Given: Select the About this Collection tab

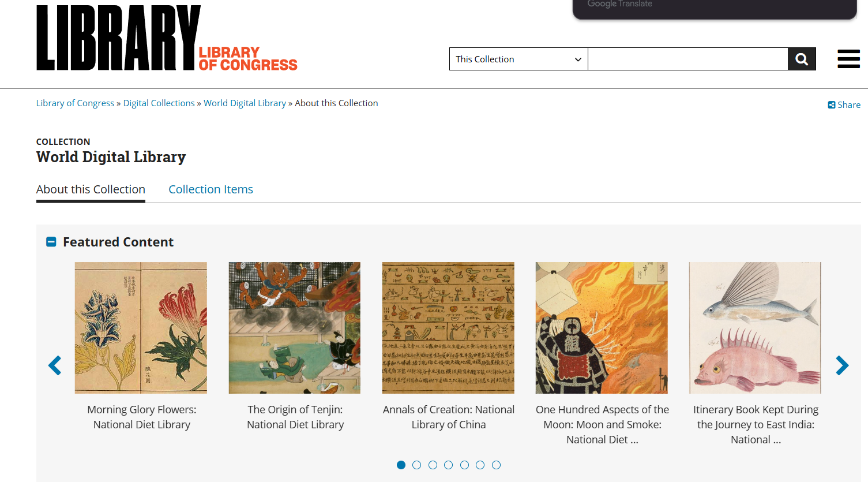Looking at the screenshot, I should point(91,189).
